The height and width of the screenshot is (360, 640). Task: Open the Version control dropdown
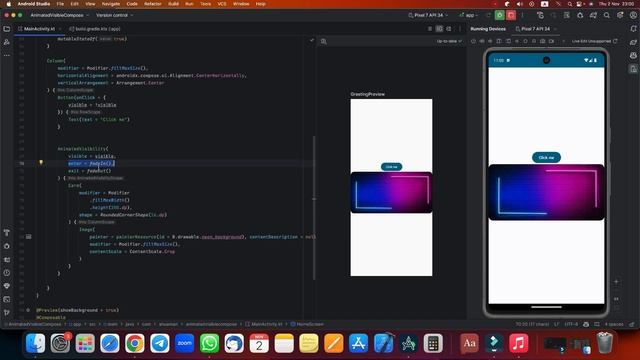tap(114, 15)
